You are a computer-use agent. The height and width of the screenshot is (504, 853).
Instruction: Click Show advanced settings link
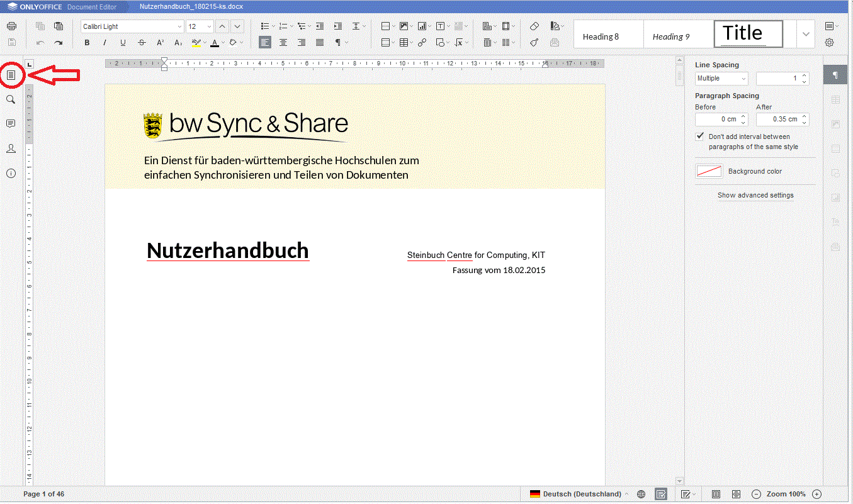pos(755,195)
